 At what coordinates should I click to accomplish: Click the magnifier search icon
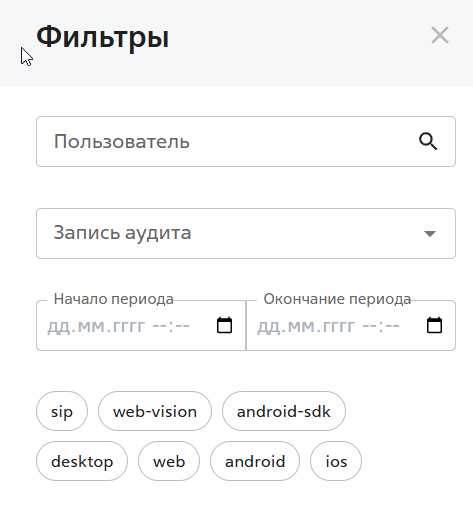(428, 142)
